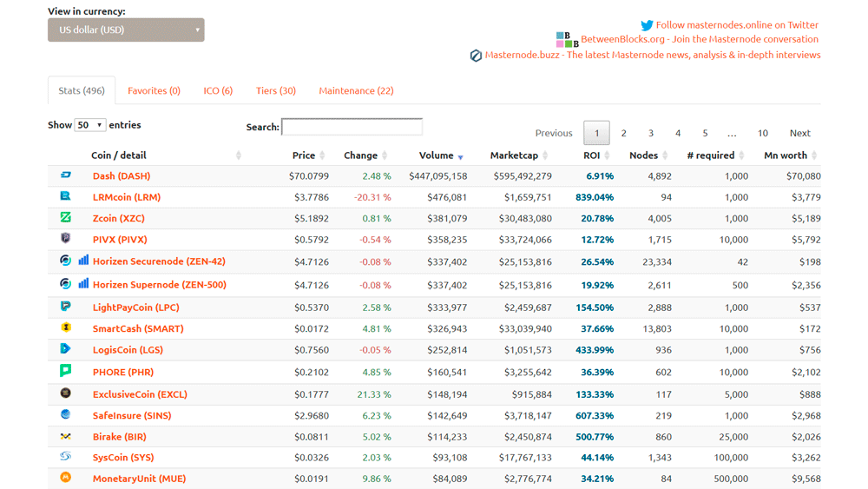868x489 pixels.
Task: Open the Masternode.buzz news link
Action: [653, 55]
